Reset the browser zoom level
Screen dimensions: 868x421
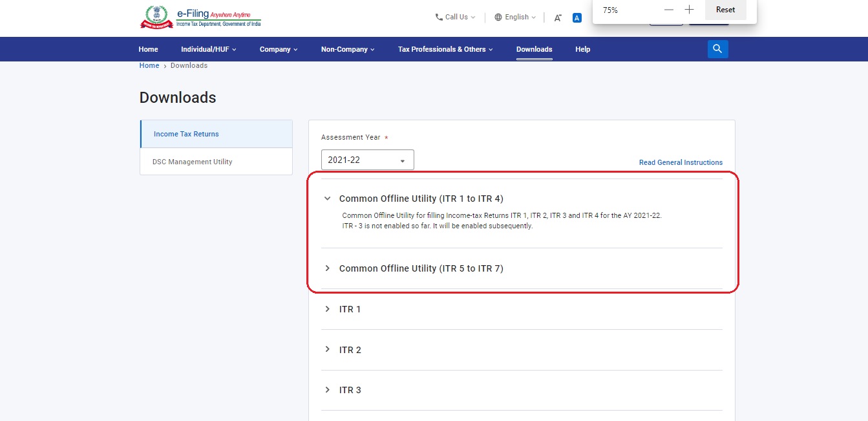[x=725, y=10]
